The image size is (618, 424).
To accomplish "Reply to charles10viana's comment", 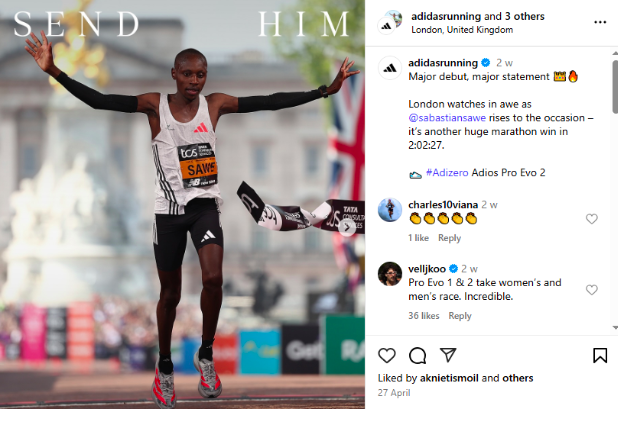I will [x=449, y=238].
